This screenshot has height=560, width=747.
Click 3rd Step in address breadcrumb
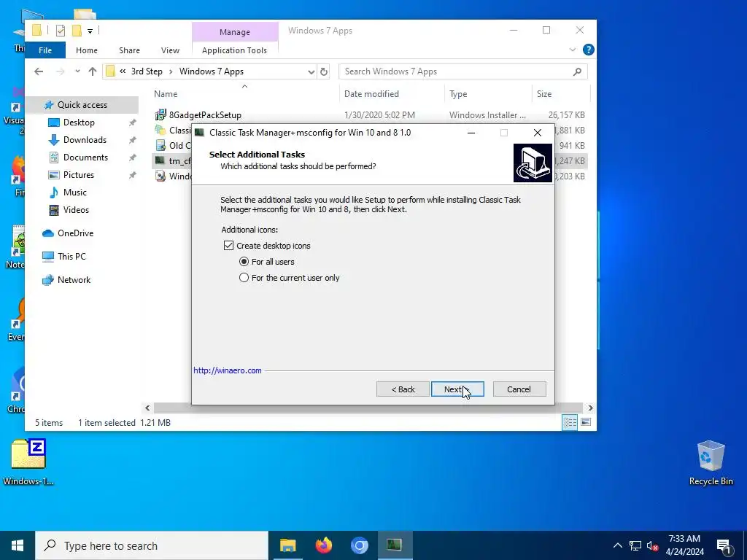point(147,71)
